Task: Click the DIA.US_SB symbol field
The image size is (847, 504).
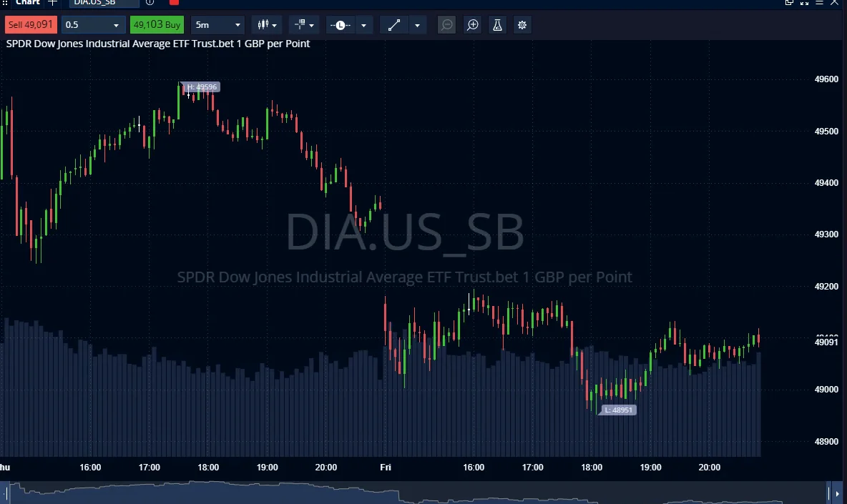Action: tap(104, 3)
